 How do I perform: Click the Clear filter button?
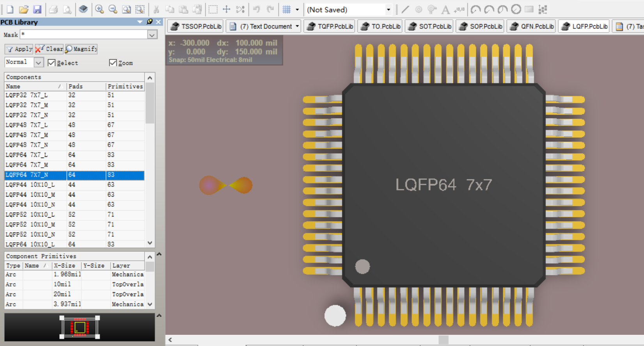49,49
